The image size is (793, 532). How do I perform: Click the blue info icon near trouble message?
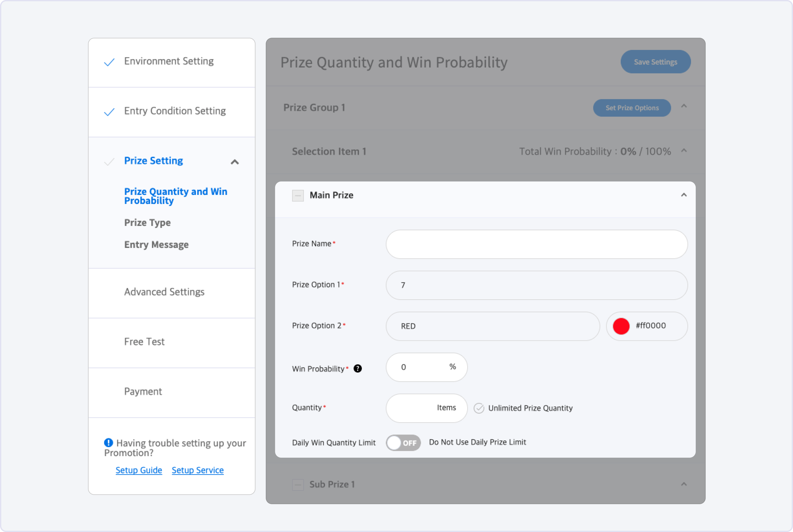tap(108, 442)
